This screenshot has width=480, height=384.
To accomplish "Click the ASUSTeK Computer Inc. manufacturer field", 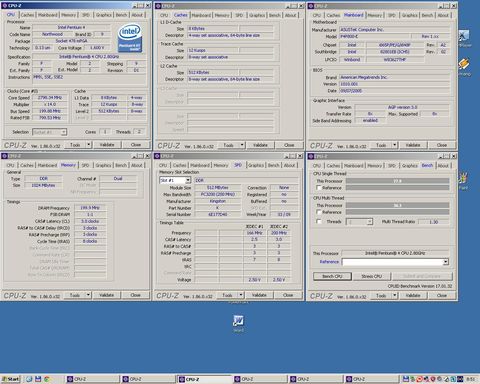I will (394, 30).
